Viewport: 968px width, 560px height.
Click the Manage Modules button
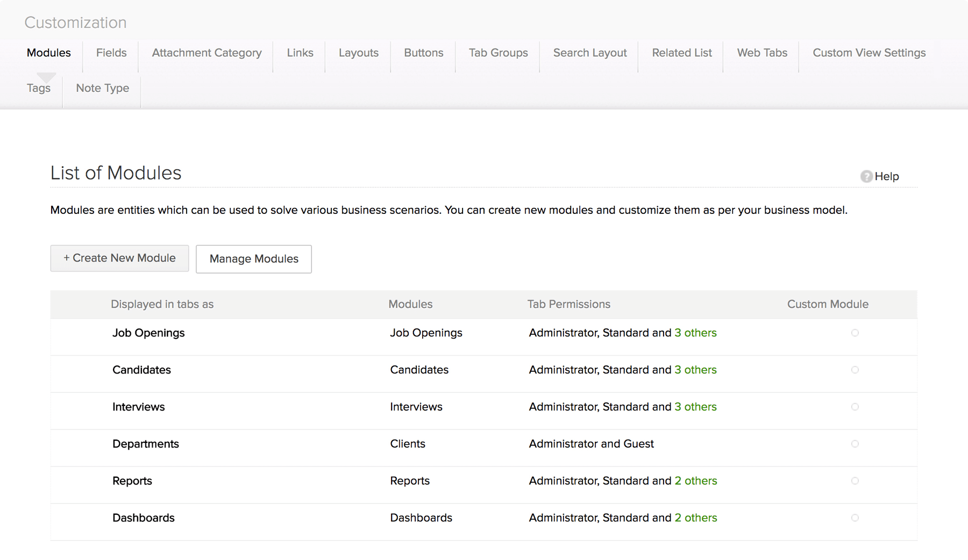click(x=254, y=259)
